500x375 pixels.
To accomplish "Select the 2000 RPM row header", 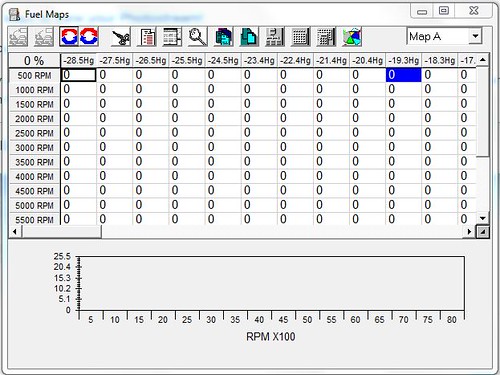I will [x=35, y=119].
